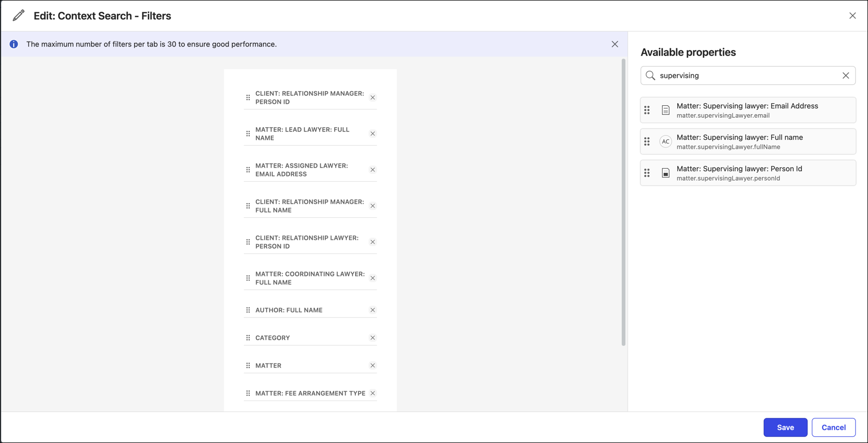This screenshot has width=868, height=443.
Task: Click the Save button
Action: (x=785, y=427)
